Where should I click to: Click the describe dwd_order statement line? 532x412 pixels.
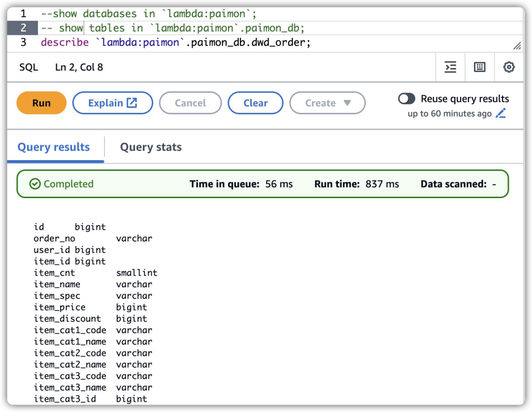(175, 42)
